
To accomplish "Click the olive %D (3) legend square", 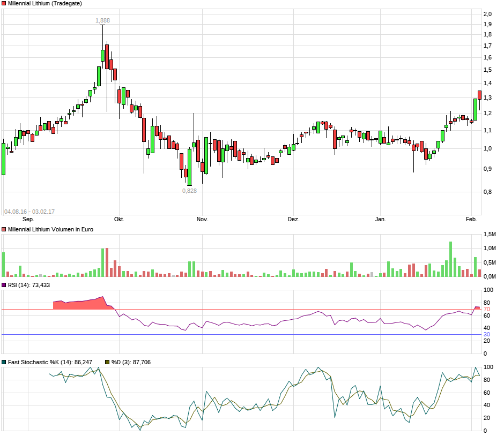I will pyautogui.click(x=107, y=363).
